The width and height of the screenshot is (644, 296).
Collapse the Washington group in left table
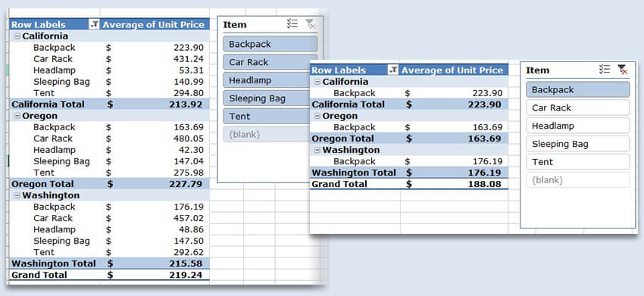pos(17,195)
